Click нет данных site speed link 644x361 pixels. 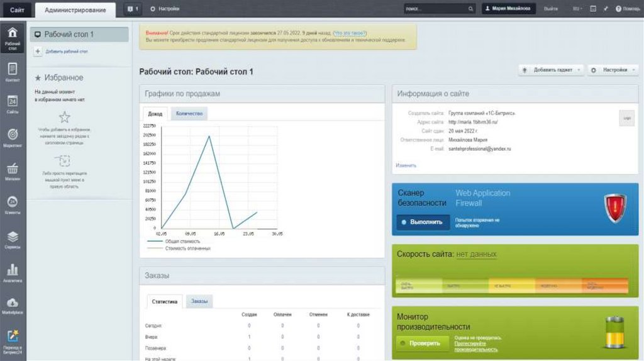click(x=476, y=254)
